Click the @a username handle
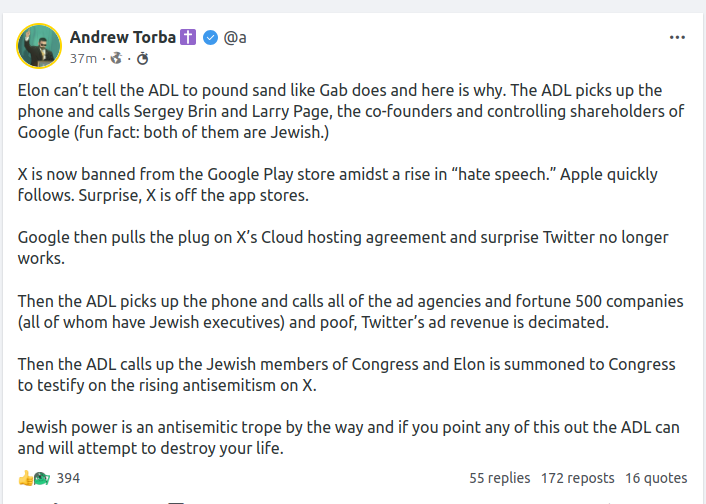 (235, 38)
